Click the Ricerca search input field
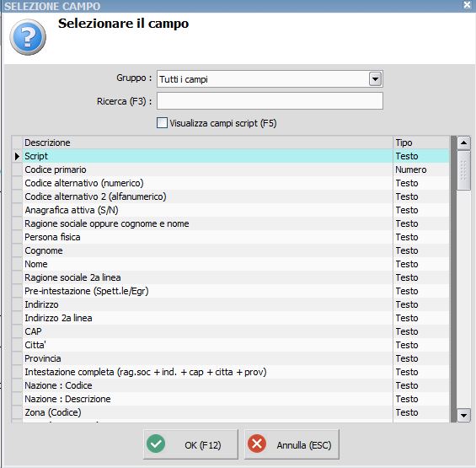 [270, 101]
